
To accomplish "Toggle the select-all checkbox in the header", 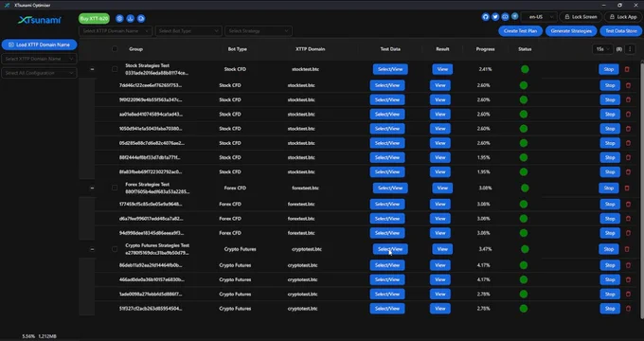I will pos(115,49).
